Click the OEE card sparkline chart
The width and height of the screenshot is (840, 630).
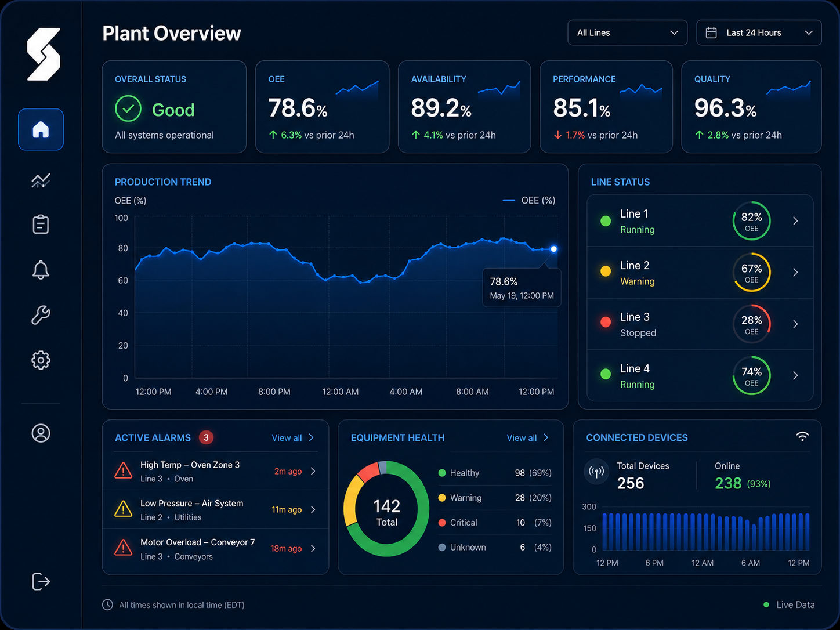357,90
